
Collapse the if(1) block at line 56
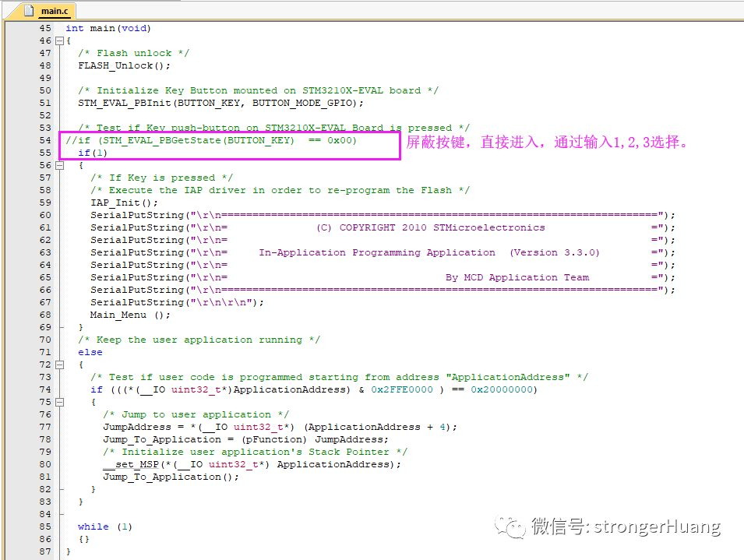[x=59, y=164]
